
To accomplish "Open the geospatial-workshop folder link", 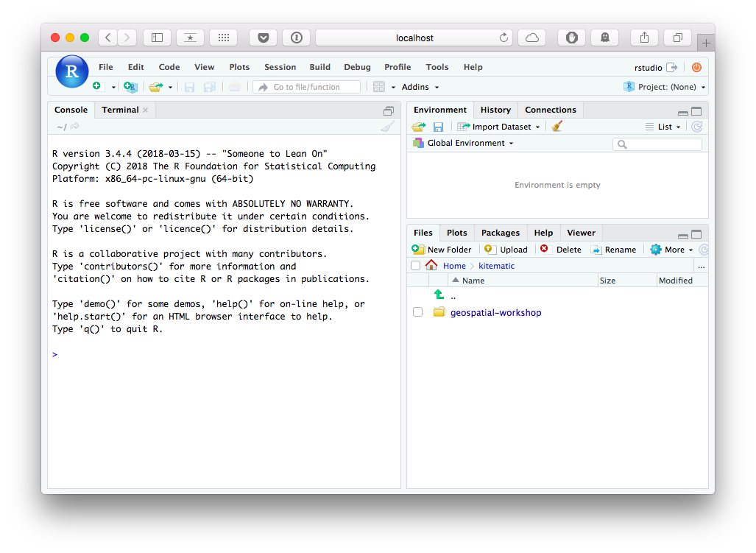I will pos(495,312).
